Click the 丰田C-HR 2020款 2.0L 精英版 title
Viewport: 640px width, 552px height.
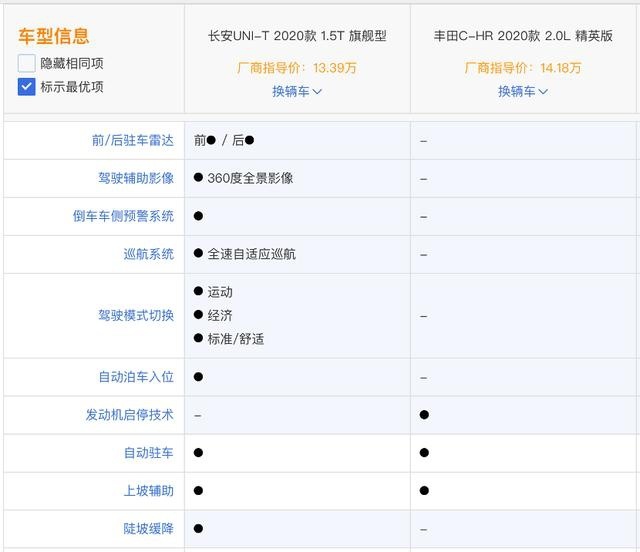click(523, 36)
